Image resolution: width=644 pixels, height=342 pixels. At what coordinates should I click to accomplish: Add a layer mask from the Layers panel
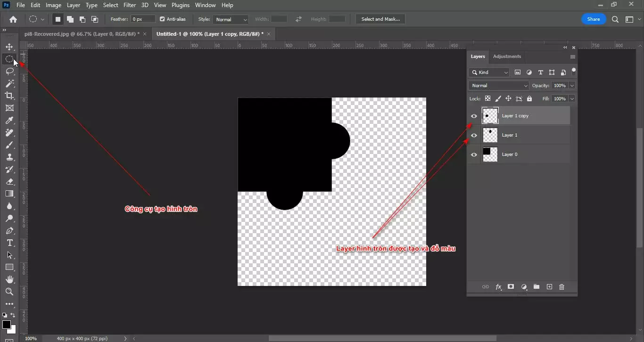pyautogui.click(x=511, y=286)
